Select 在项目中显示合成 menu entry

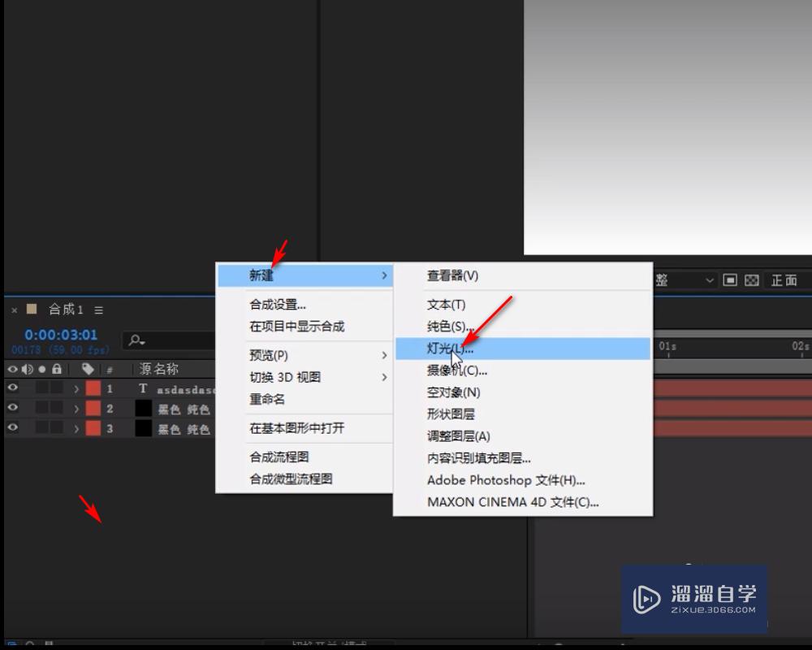(x=296, y=326)
